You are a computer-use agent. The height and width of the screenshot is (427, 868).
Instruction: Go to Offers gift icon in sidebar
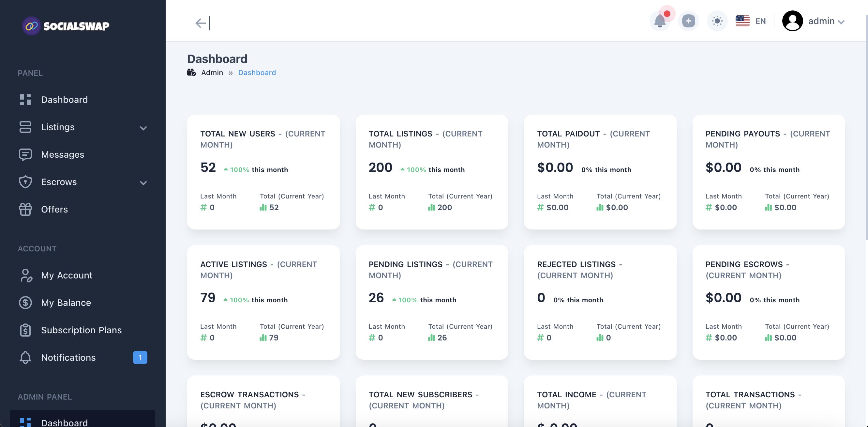tap(25, 209)
